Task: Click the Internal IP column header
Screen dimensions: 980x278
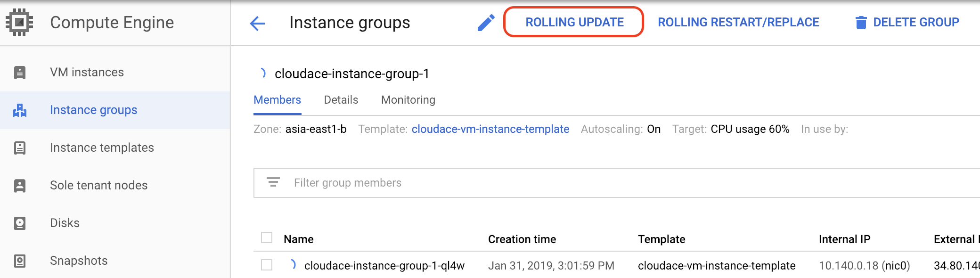Action: pos(844,239)
